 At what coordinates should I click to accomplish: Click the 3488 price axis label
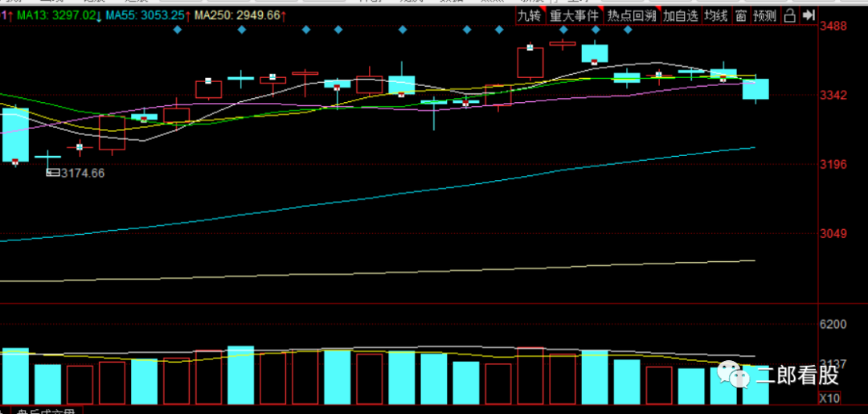pos(834,26)
